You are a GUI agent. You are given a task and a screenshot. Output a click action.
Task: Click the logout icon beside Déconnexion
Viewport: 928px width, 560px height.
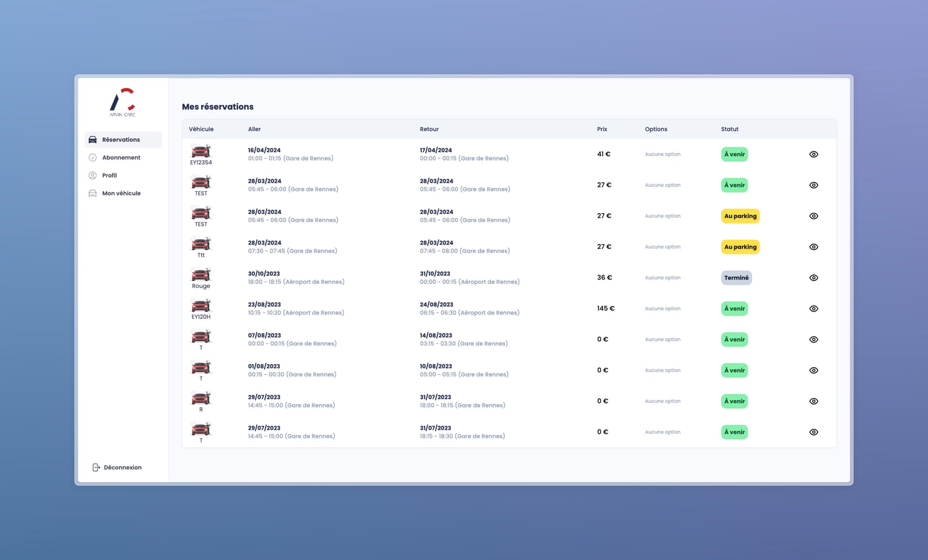(x=96, y=467)
